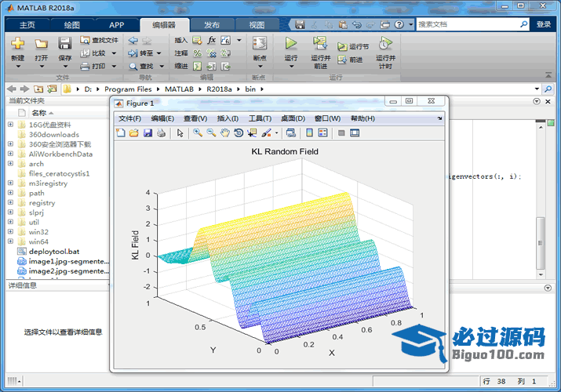
Task: Click Compare (比较) button
Action: [93, 53]
